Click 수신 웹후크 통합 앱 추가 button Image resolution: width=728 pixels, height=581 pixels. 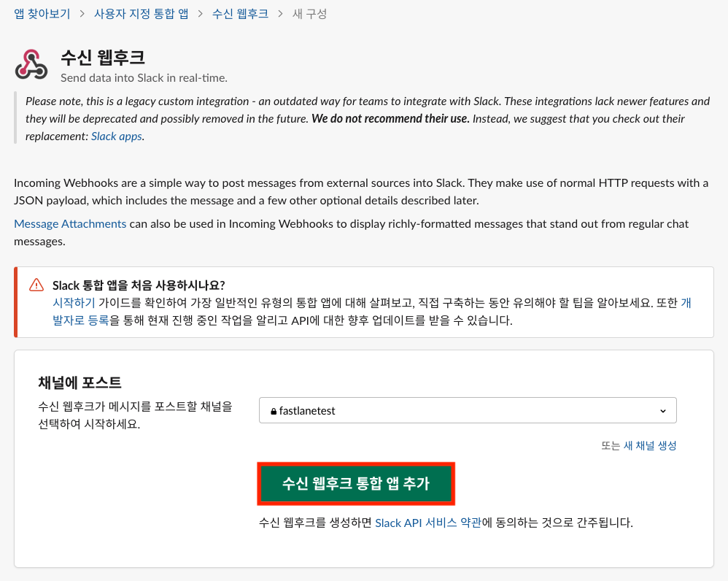click(356, 483)
